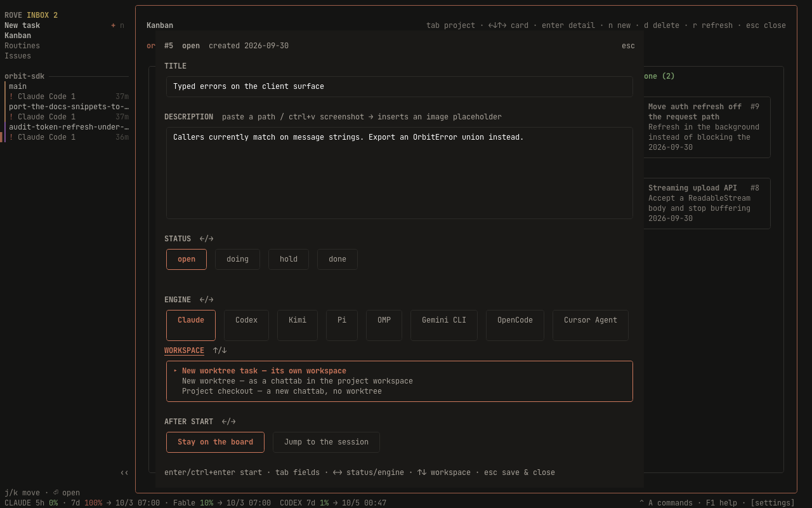Select New task in the sidebar
This screenshot has width=812, height=508.
(x=22, y=25)
